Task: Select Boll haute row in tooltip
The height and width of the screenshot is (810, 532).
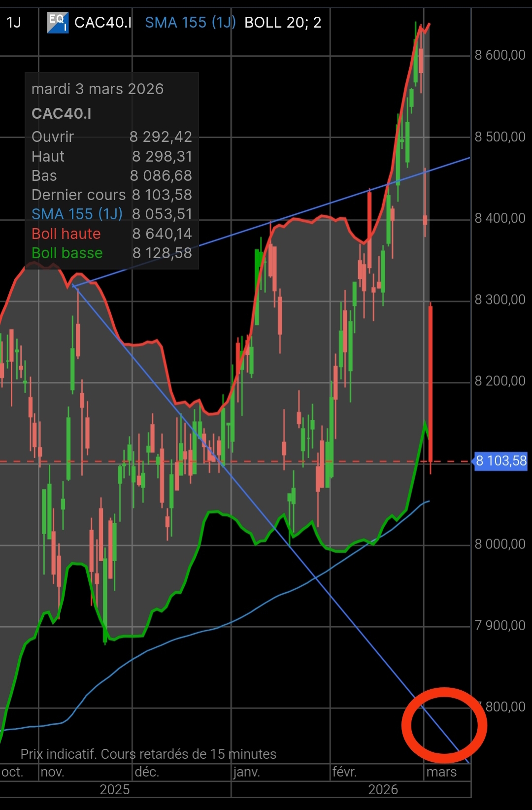Action: pos(112,234)
